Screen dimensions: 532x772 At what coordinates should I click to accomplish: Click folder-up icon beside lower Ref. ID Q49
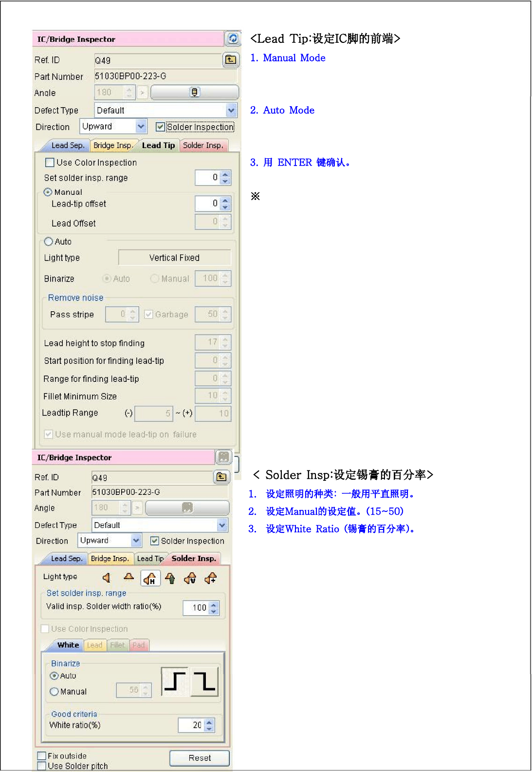(x=221, y=477)
